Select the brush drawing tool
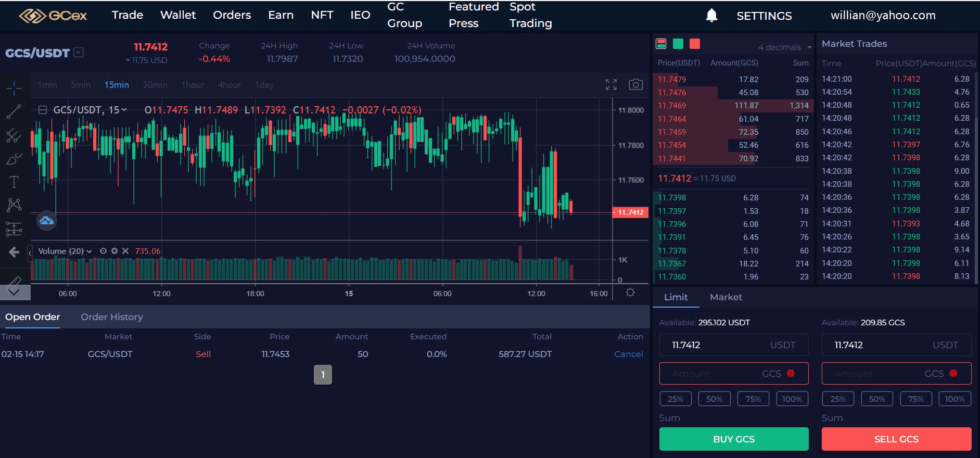This screenshot has width=980, height=458. (x=14, y=159)
